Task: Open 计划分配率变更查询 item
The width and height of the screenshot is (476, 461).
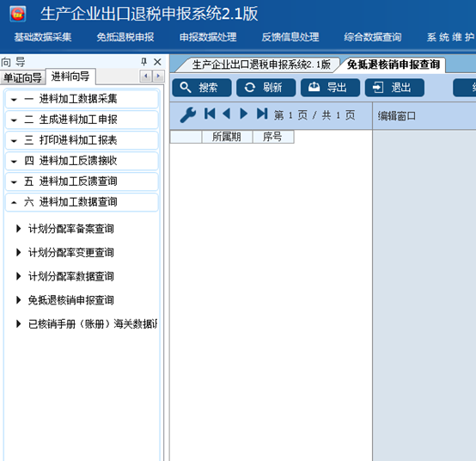Action: point(71,252)
